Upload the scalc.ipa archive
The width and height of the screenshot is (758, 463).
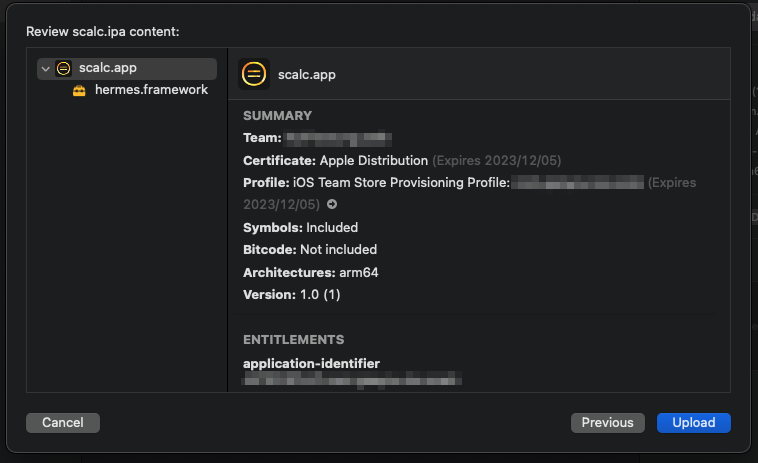(693, 423)
